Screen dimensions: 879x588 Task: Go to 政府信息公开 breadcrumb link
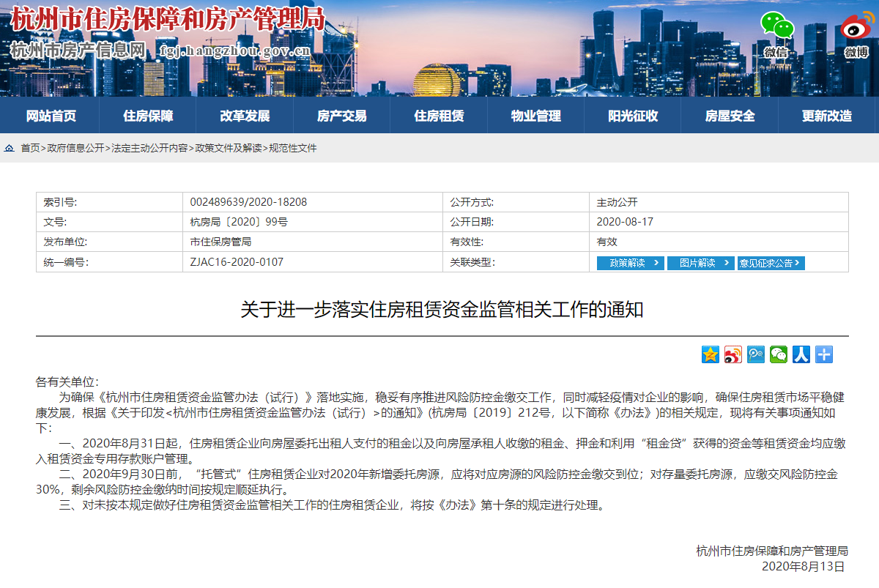click(75, 148)
